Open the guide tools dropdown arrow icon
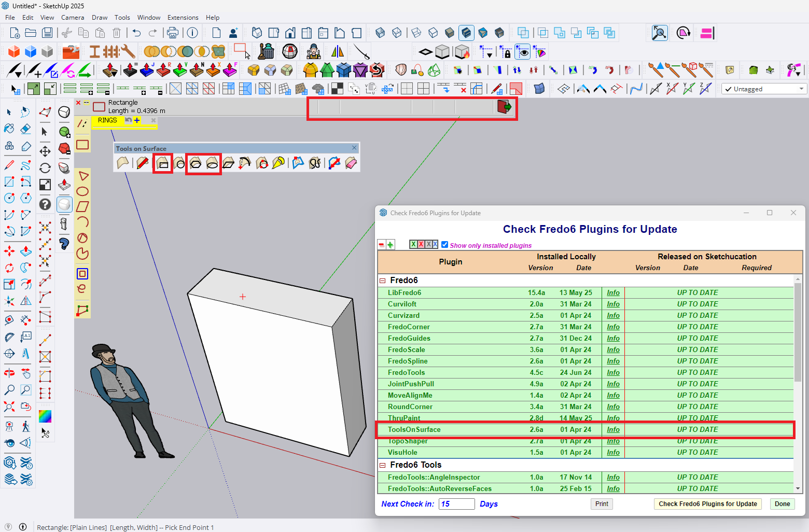This screenshot has width=809, height=532. point(486,52)
